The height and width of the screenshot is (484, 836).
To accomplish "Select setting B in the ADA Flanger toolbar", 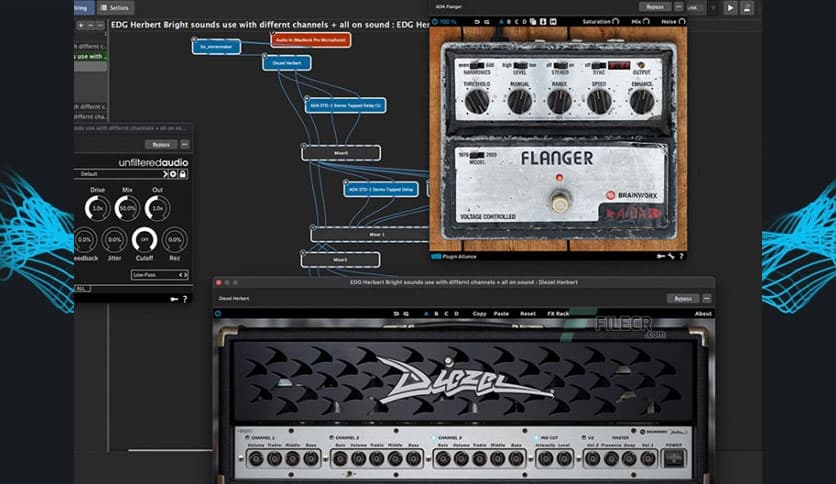I will [x=509, y=22].
